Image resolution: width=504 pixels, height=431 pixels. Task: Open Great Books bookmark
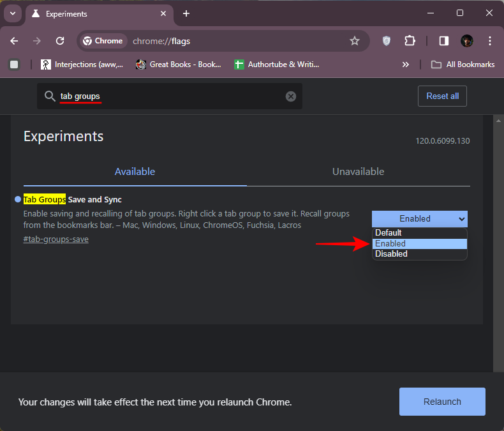tap(179, 64)
